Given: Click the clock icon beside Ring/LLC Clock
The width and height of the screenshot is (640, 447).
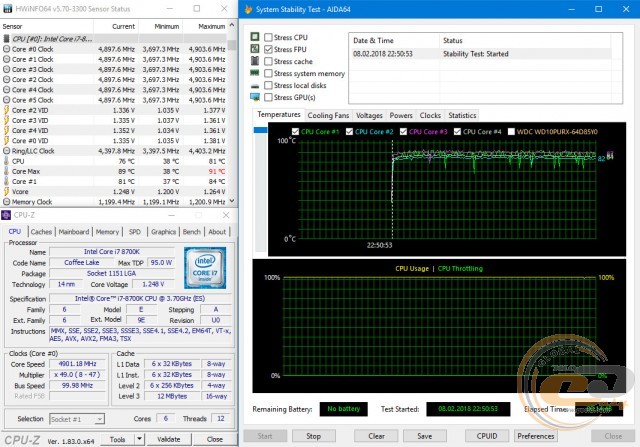Looking at the screenshot, I should (x=7, y=151).
